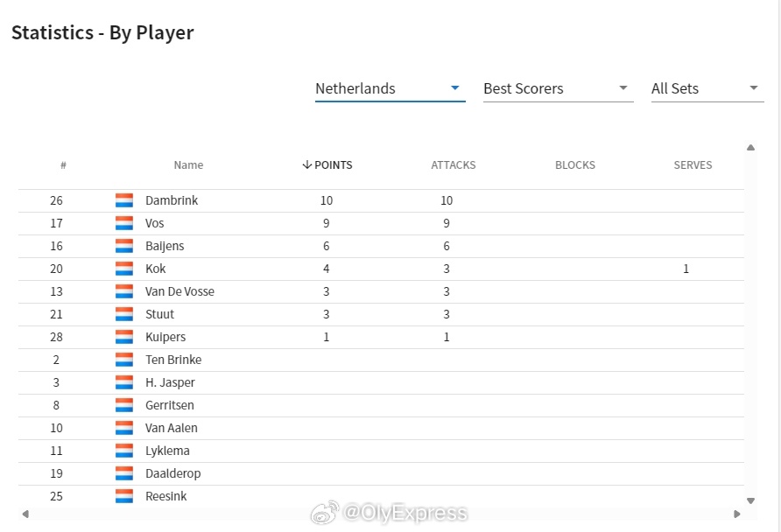Click the scroll left arrow at the bottom
Screen dimensions: 781x532
(x=25, y=514)
